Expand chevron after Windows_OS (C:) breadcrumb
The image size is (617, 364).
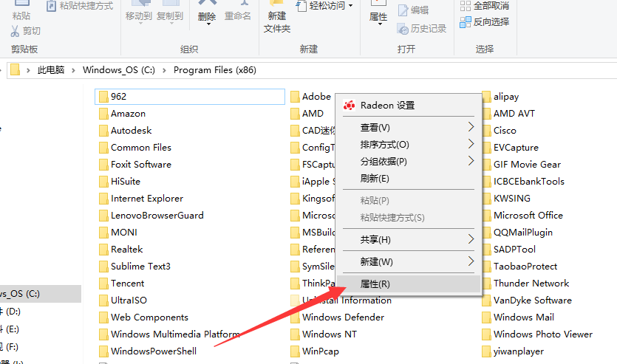(165, 70)
